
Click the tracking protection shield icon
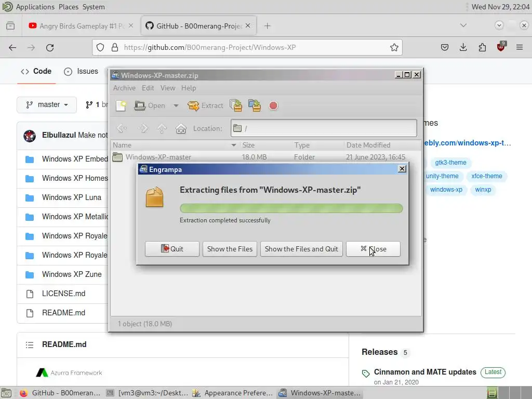point(100,47)
